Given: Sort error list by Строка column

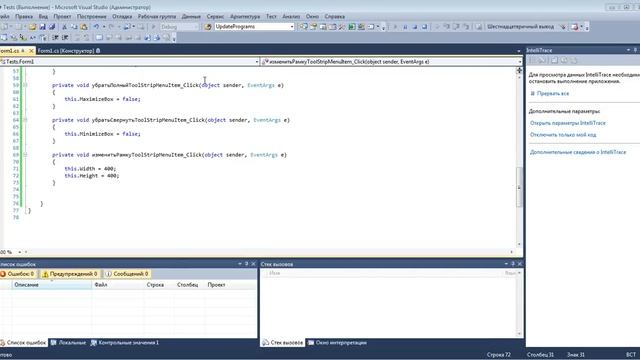Looking at the screenshot, I should tap(159, 285).
